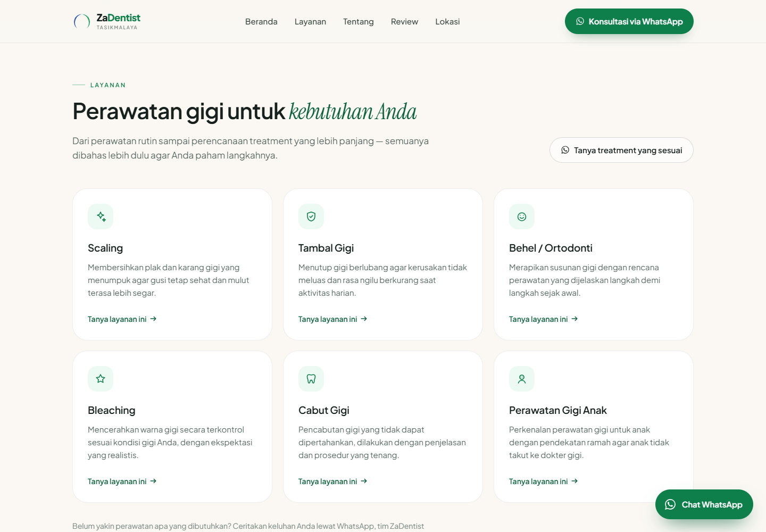This screenshot has width=766, height=532.
Task: Click the Tambal Gigi shield icon
Action: (x=311, y=217)
